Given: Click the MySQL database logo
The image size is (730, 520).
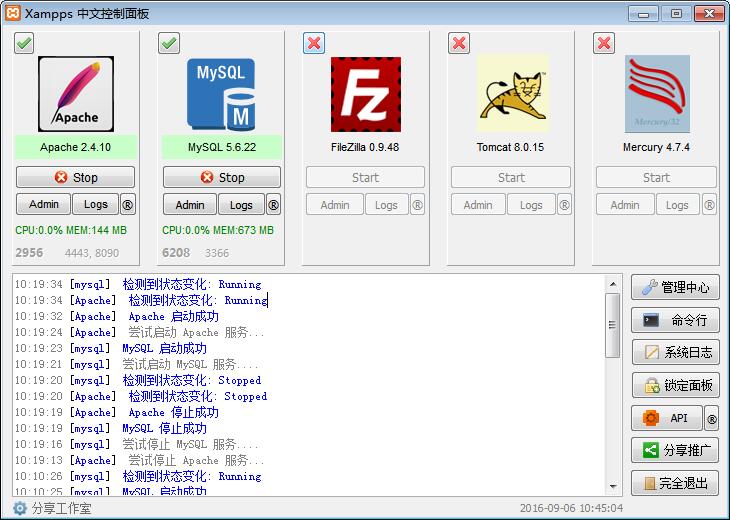Looking at the screenshot, I should [221, 94].
